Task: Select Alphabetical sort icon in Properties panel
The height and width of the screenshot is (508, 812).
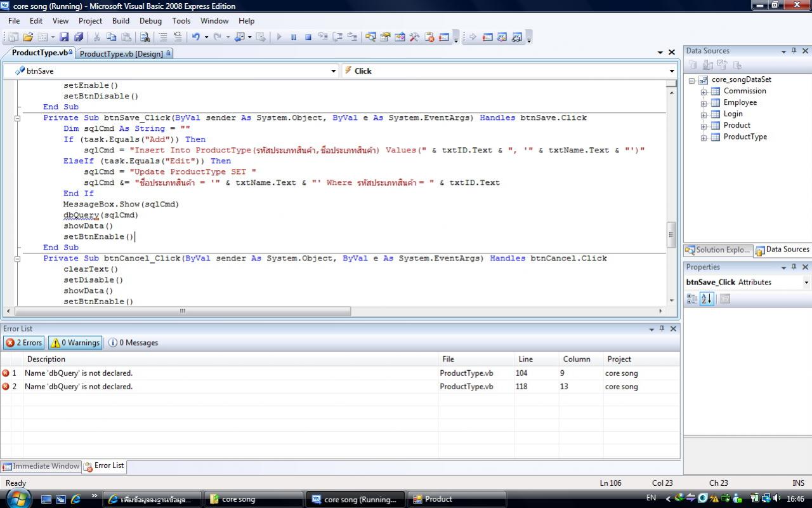Action: [x=707, y=298]
